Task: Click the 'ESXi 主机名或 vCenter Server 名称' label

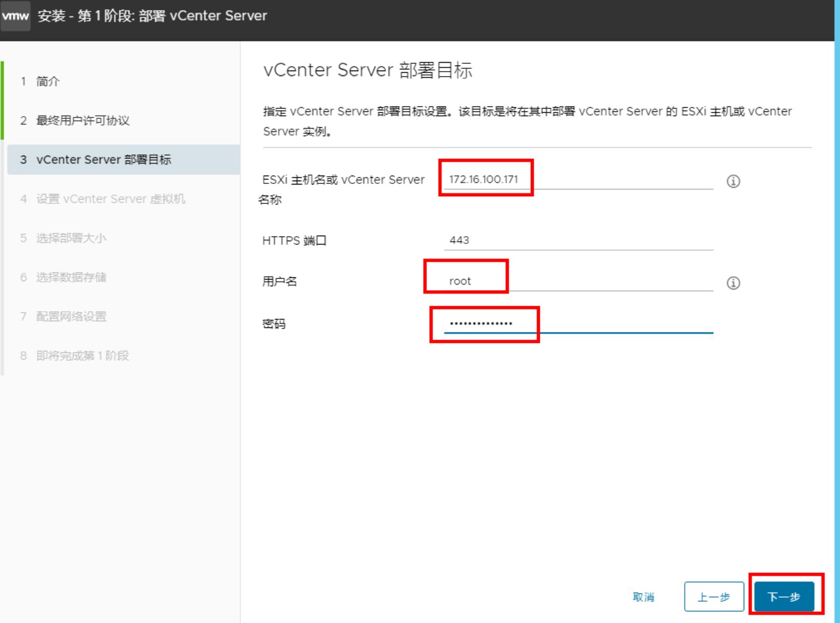Action: click(341, 190)
